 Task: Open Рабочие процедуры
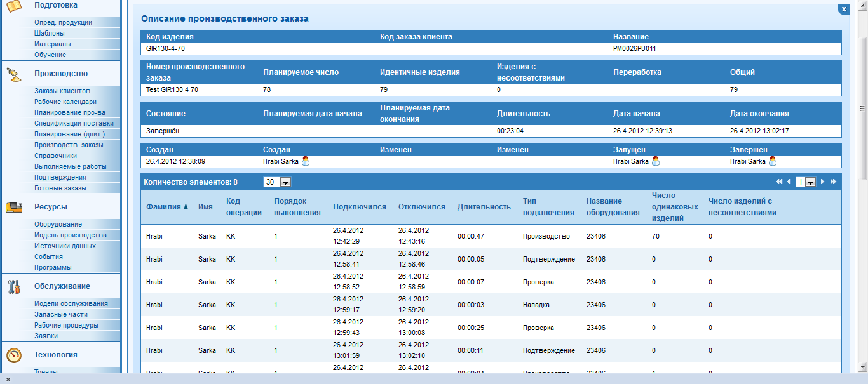[66, 325]
